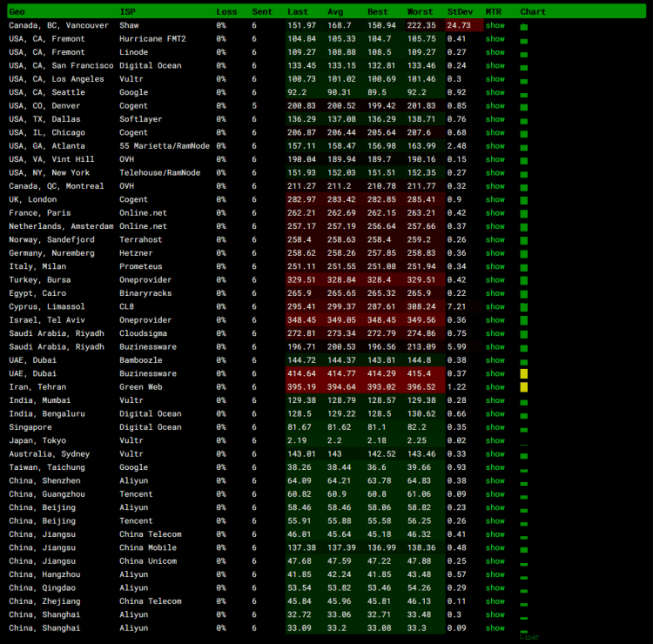Click show link for Limassol CL8

click(x=495, y=306)
